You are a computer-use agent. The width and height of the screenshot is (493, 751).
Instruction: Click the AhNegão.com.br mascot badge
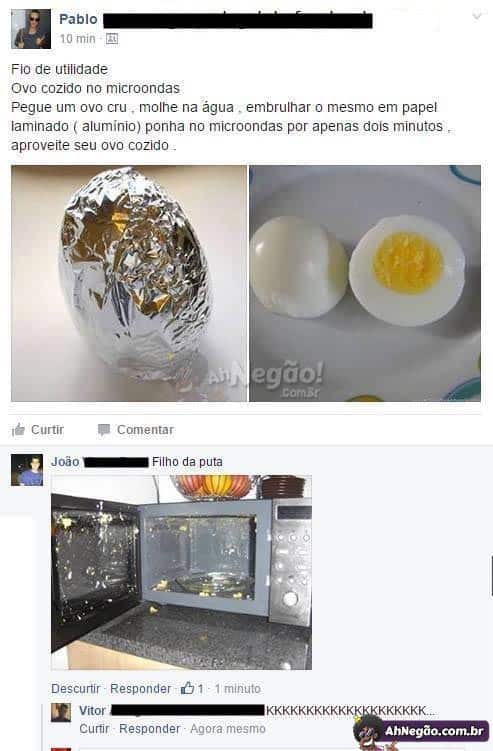(421, 731)
